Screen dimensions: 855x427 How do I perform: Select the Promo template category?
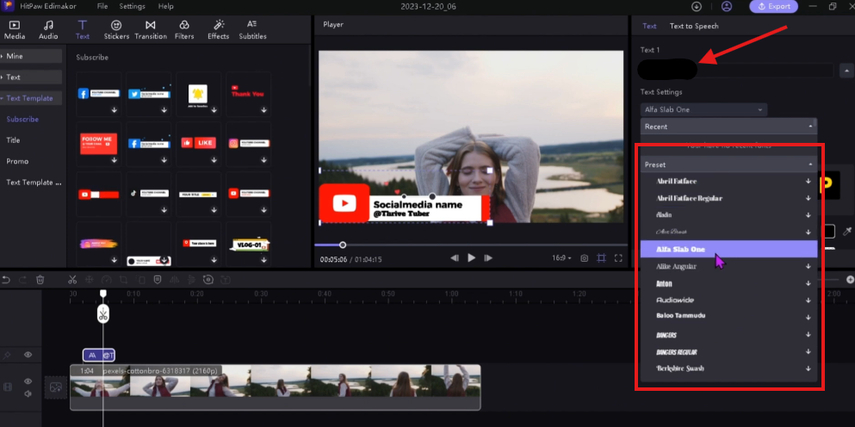click(x=17, y=161)
